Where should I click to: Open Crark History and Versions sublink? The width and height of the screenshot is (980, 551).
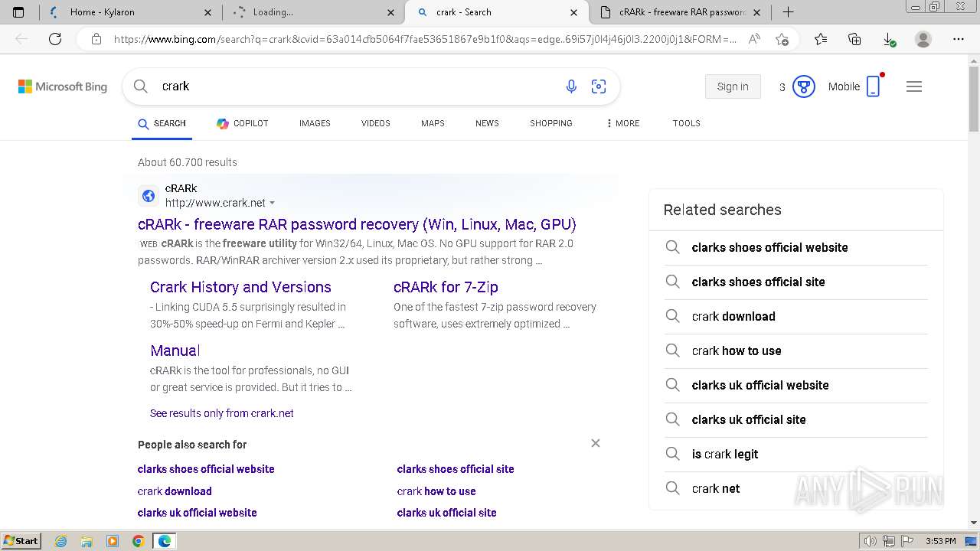point(240,287)
